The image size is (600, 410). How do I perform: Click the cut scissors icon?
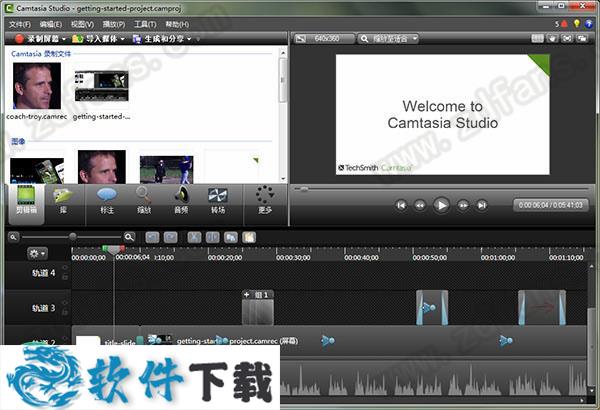(194, 237)
